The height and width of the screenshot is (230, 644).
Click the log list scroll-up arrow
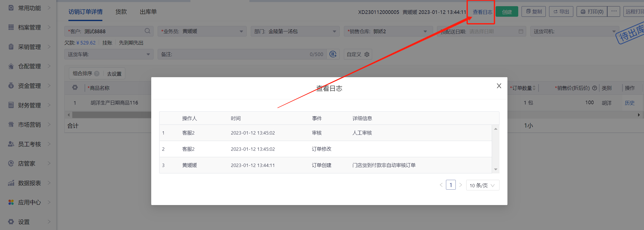496,129
